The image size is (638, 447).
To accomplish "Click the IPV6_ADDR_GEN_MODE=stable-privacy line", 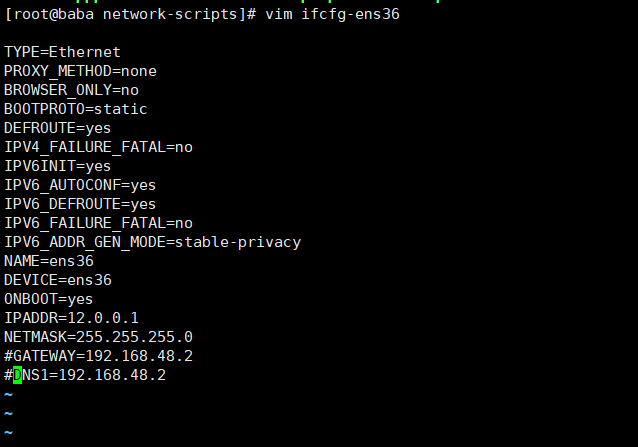I will point(152,242).
